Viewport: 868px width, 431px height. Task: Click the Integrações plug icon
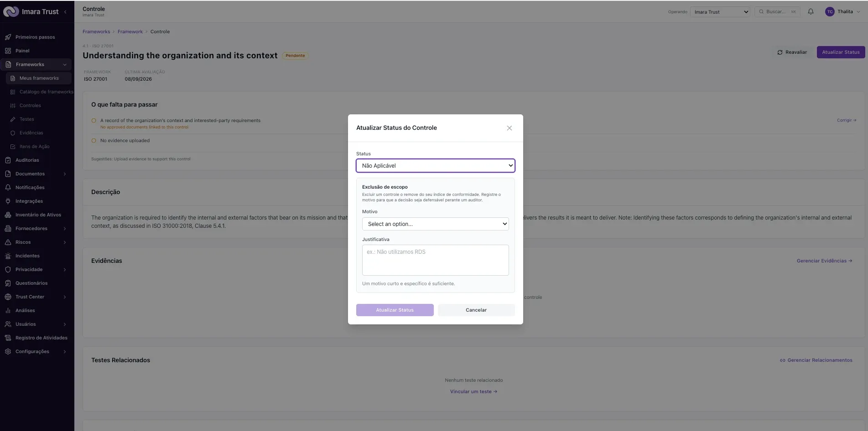coord(8,201)
